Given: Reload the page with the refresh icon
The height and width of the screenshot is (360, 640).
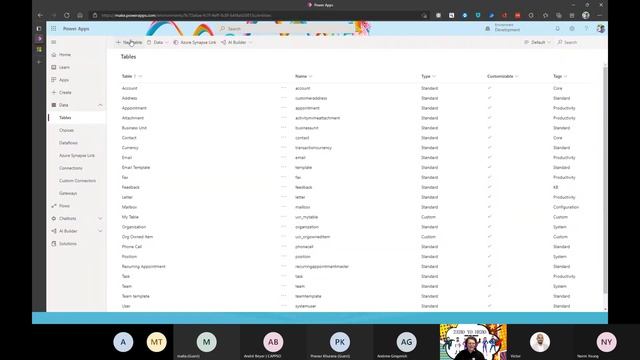Looking at the screenshot, I should tap(67, 16).
